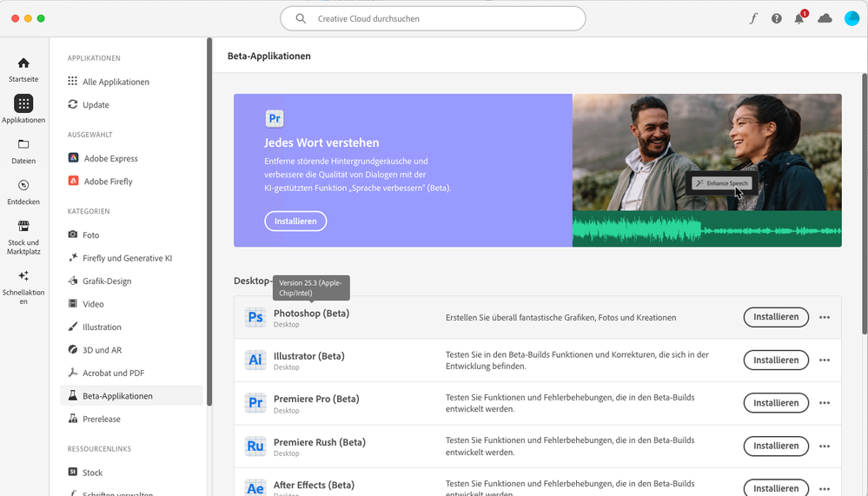
Task: Click the Stock 'St' icon
Action: [72, 472]
